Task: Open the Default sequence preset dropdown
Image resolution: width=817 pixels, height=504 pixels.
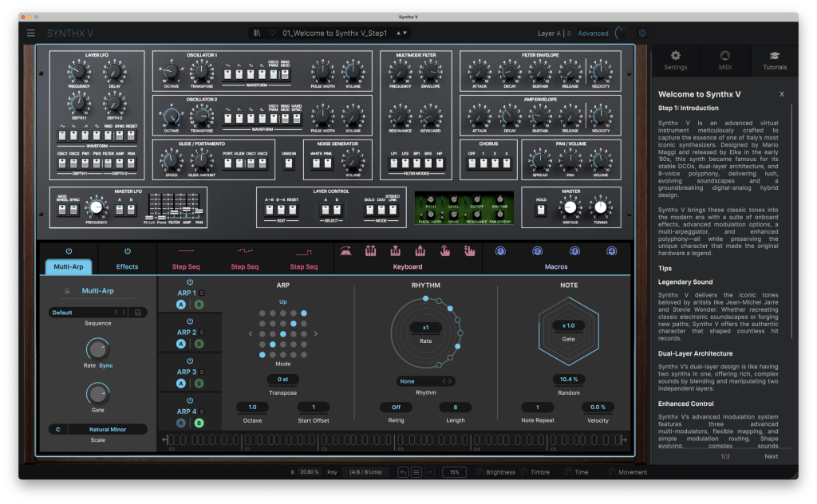Action: click(89, 313)
